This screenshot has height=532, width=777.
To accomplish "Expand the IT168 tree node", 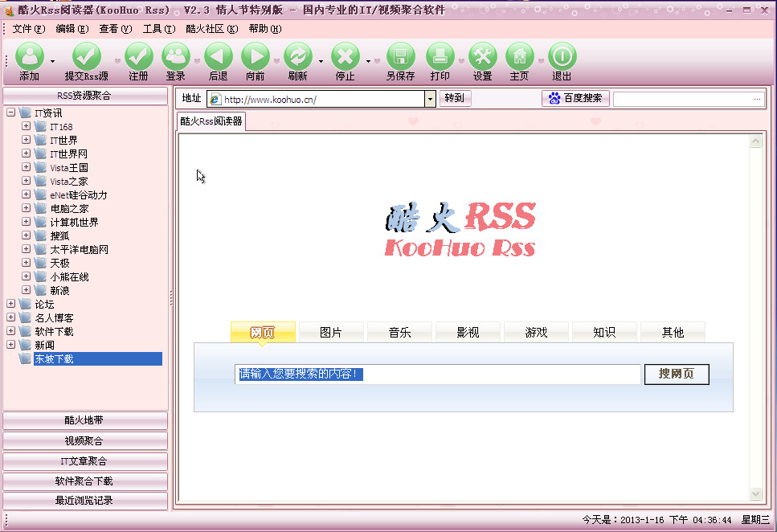I will 27,126.
